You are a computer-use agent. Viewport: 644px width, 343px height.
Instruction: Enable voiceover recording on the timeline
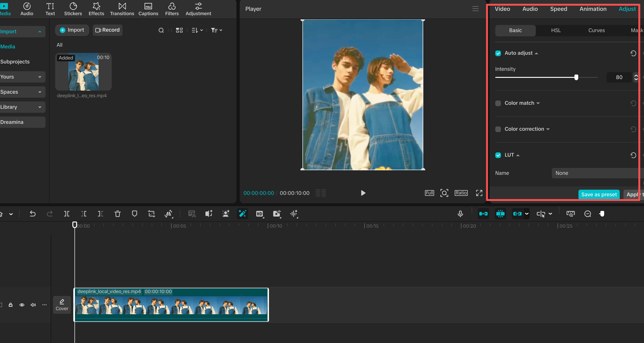pos(460,214)
